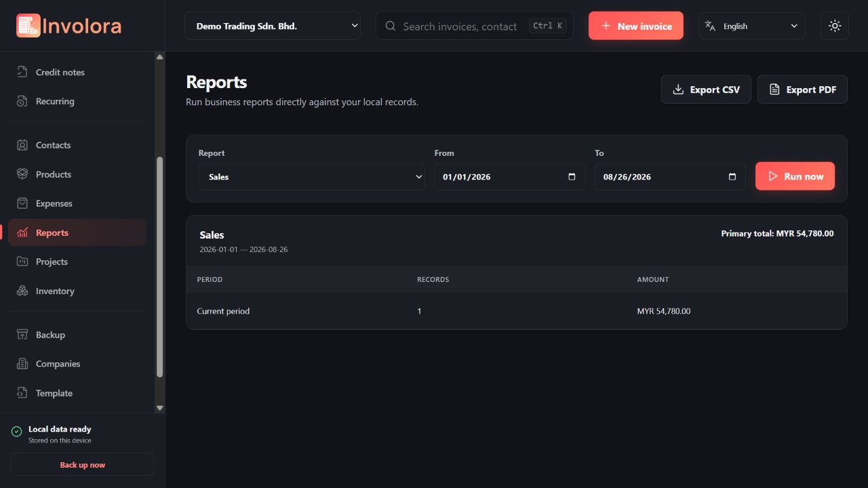Open the From date calendar picker icon
Image resolution: width=868 pixels, height=488 pixels.
tap(572, 176)
